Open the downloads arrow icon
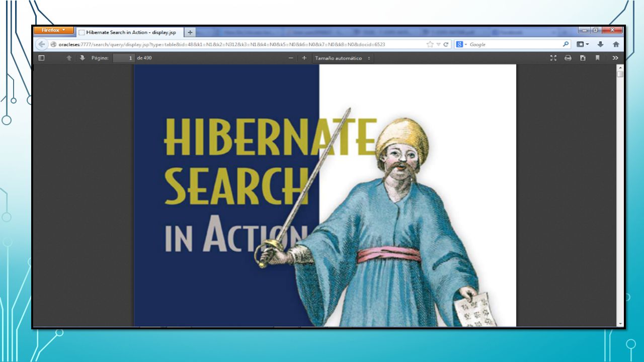Viewport: 644px width, 362px height. click(x=600, y=44)
